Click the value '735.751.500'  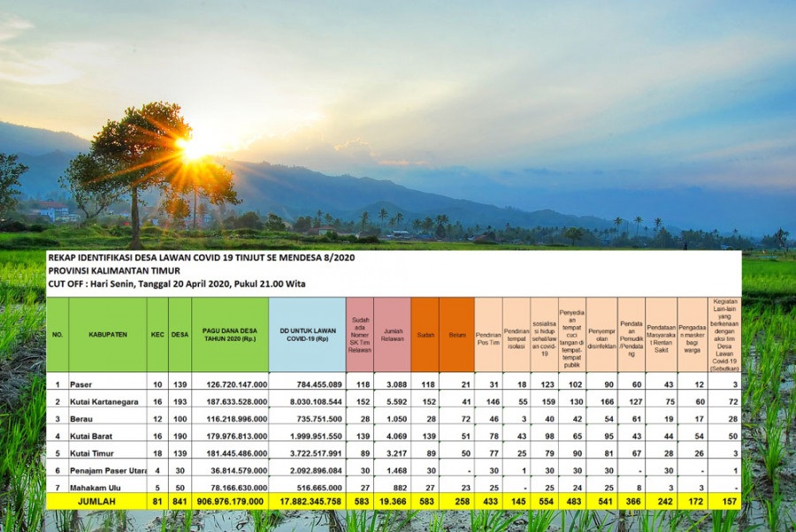click(319, 419)
